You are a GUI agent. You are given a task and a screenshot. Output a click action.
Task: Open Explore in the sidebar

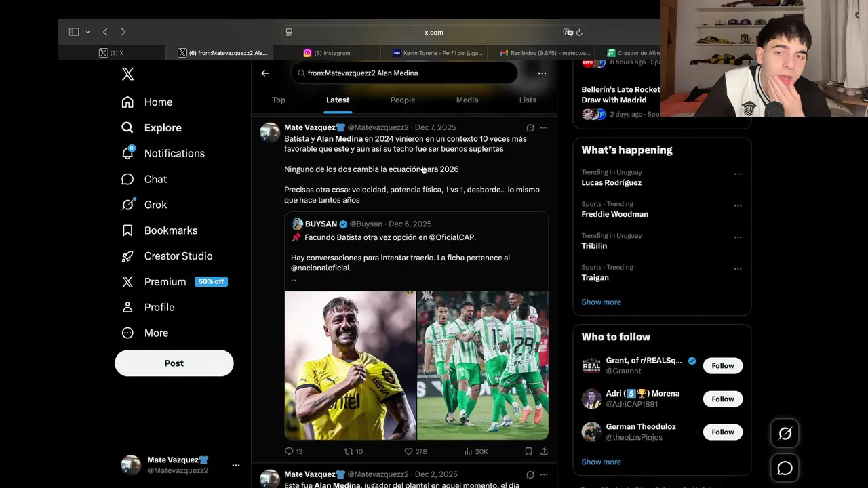(151, 127)
